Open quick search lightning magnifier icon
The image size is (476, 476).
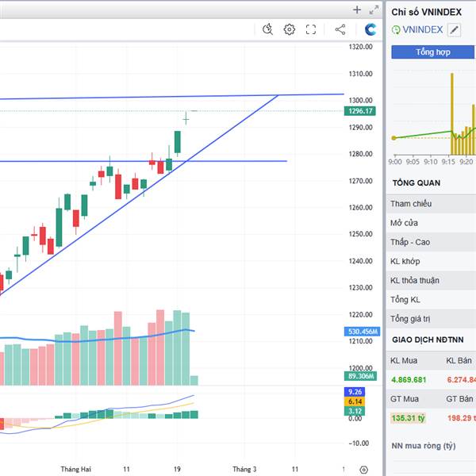tap(267, 29)
